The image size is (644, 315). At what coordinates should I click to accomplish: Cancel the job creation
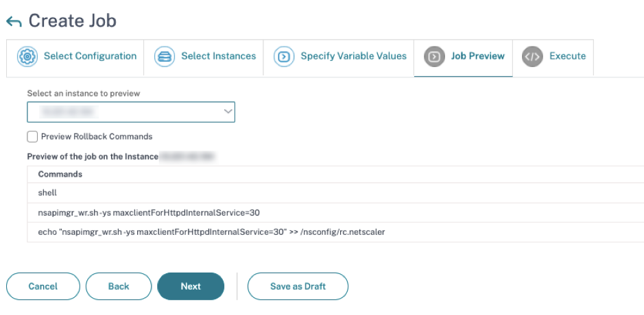pos(43,286)
